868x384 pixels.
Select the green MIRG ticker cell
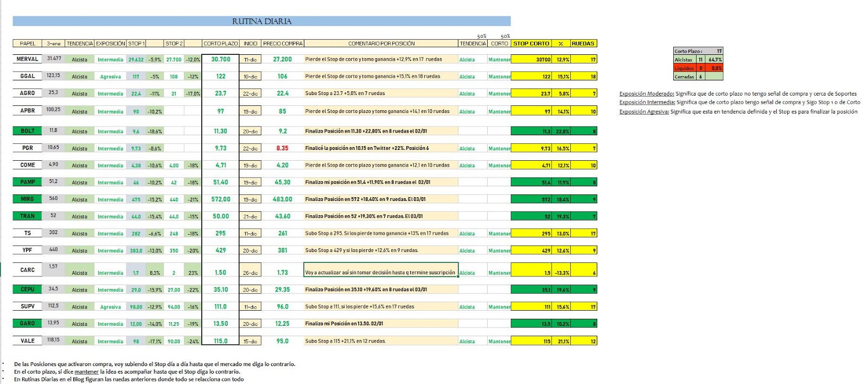(x=28, y=199)
